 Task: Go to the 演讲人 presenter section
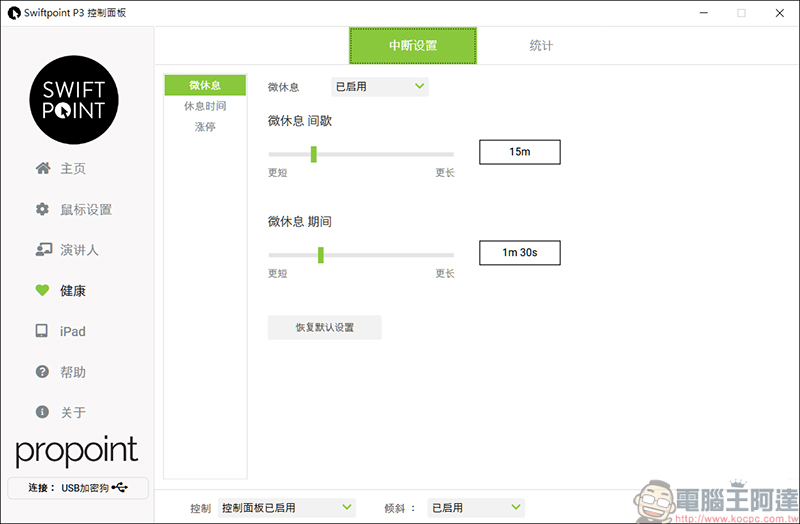[x=79, y=250]
